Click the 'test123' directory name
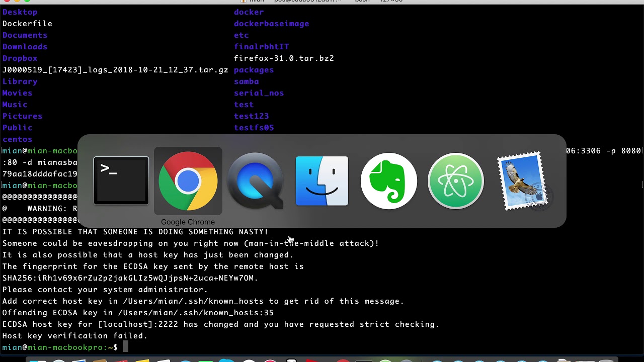Image resolution: width=644 pixels, height=362 pixels. 251,116
